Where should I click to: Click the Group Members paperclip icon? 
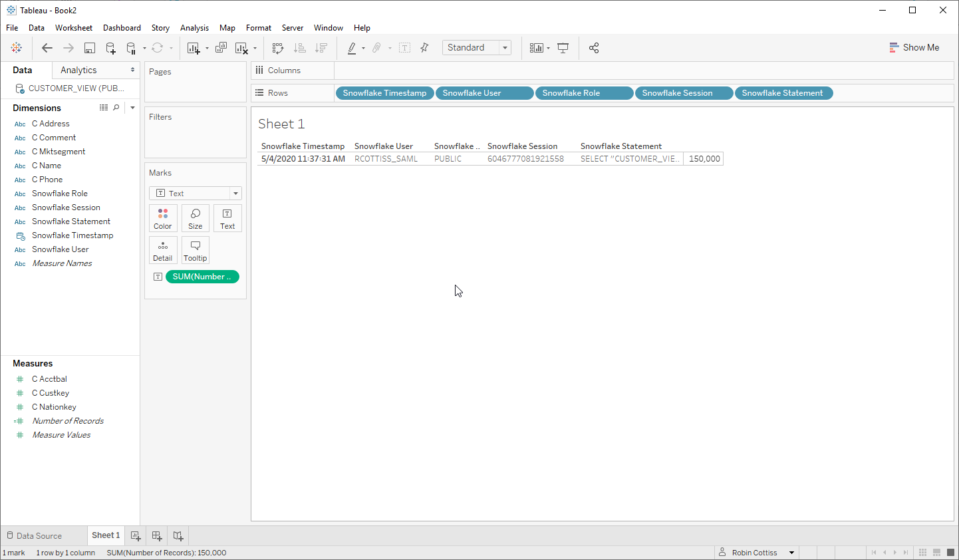pos(376,48)
